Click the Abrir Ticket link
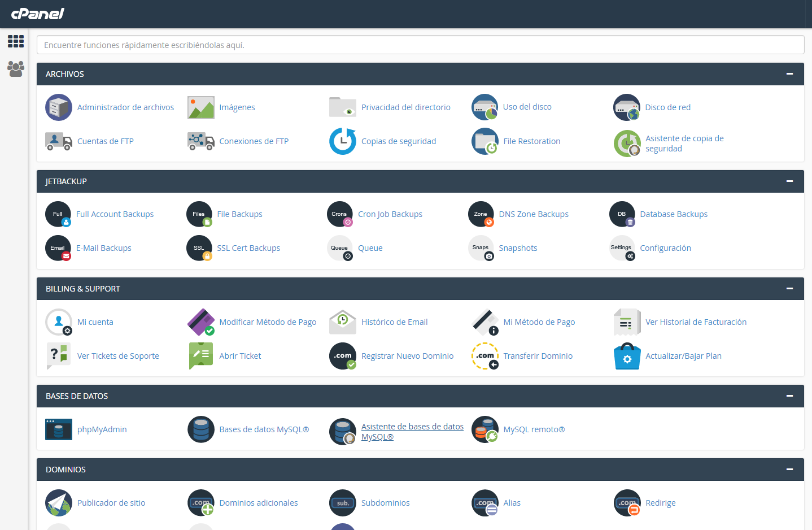The width and height of the screenshot is (812, 530). click(240, 356)
